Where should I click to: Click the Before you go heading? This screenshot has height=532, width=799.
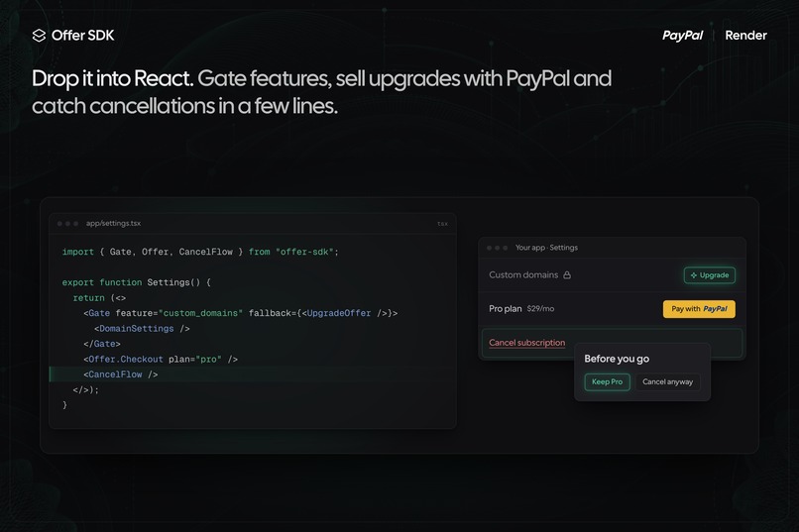tap(617, 359)
